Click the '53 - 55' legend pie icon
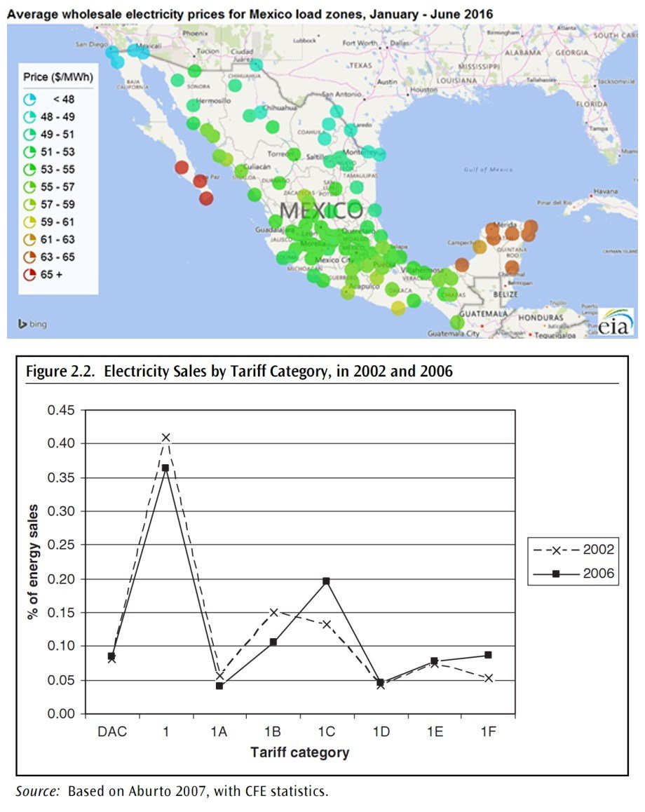This screenshot has width=645, height=812. click(x=29, y=169)
